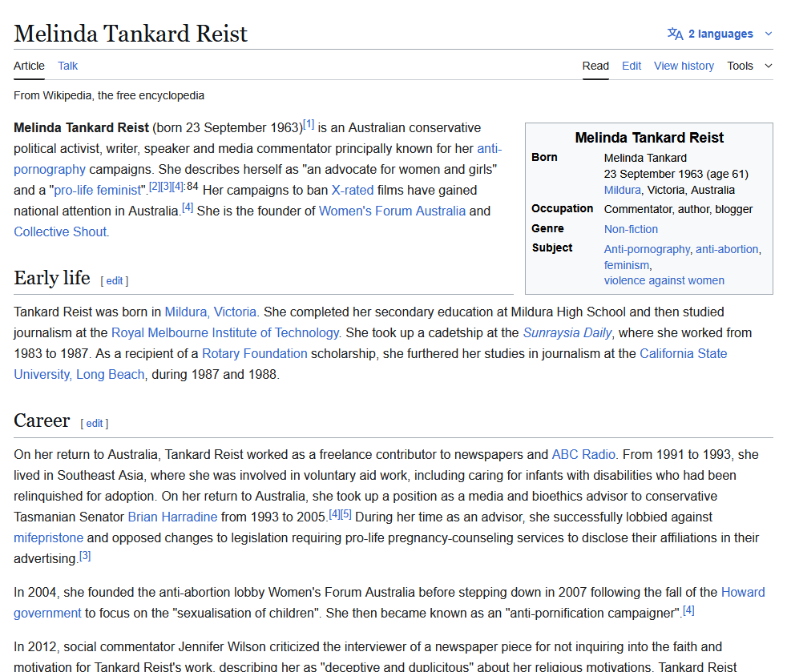Follow violence against women infobox link
The width and height of the screenshot is (787, 672).
(664, 280)
